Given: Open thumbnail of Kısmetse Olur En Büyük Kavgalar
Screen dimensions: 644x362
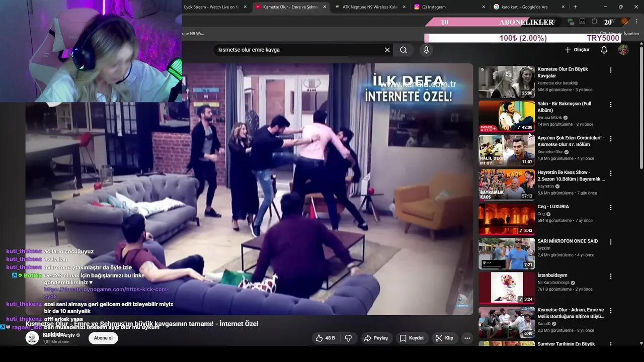Looking at the screenshot, I should pyautogui.click(x=507, y=81).
